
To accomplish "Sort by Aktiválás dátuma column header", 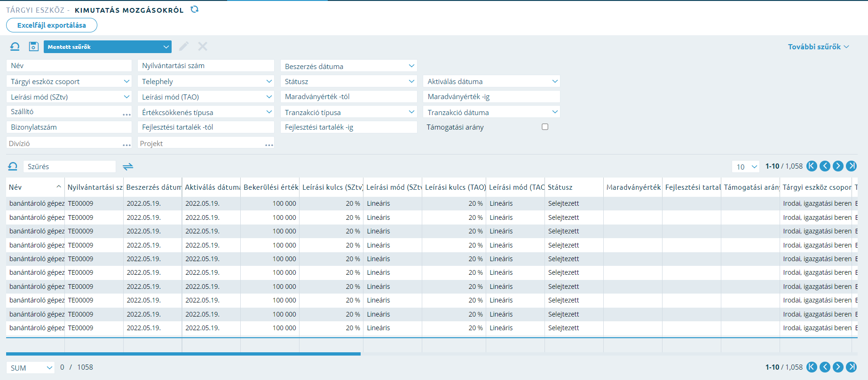I will point(212,187).
